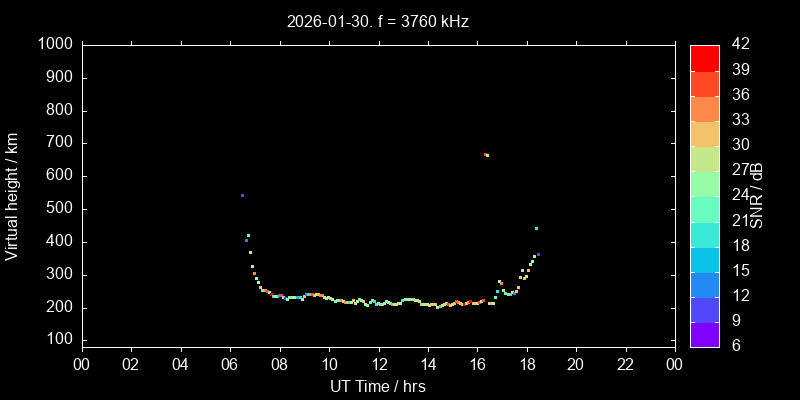Click the plot title showing 3760 kHz
Screen dimensions: 800x400
point(378,21)
